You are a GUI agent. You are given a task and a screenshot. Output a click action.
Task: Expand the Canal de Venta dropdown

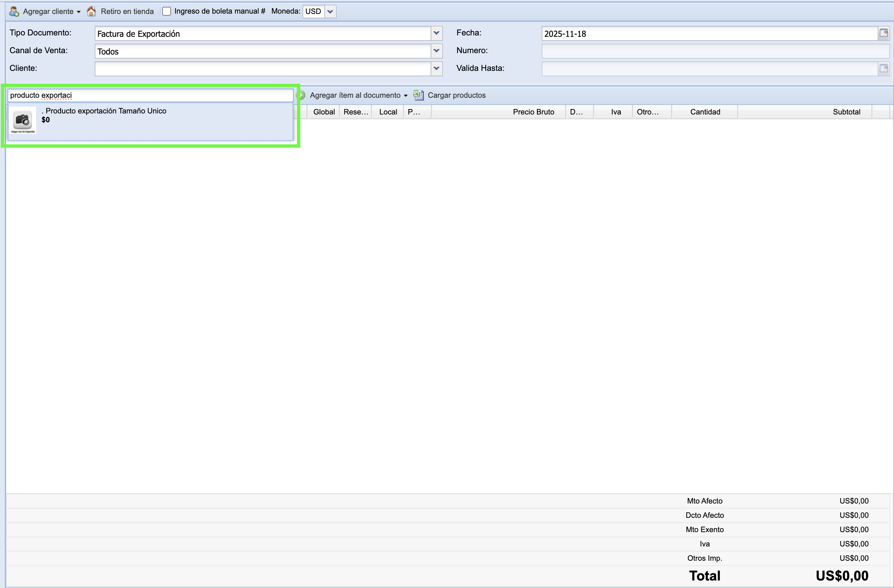436,51
